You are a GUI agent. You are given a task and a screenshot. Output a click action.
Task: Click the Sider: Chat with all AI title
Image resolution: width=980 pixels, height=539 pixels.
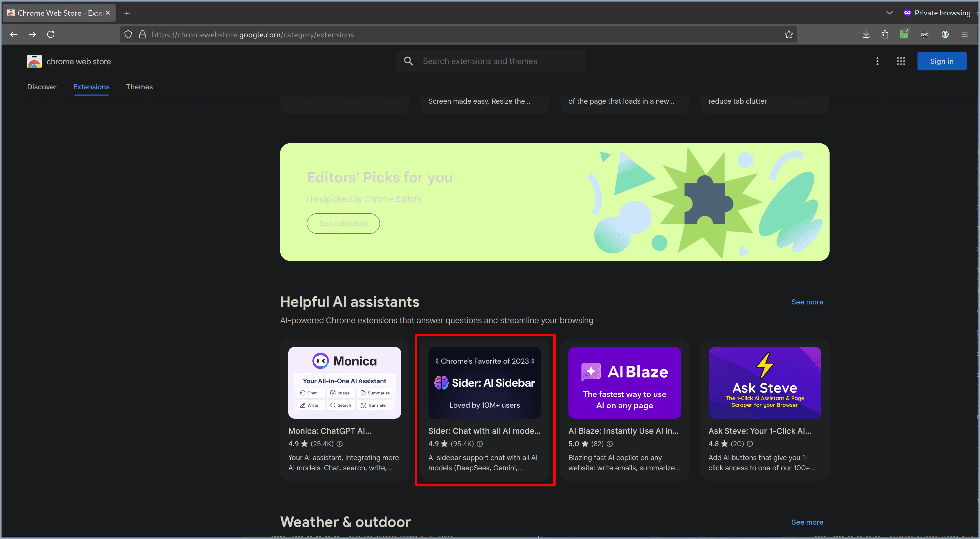(484, 431)
